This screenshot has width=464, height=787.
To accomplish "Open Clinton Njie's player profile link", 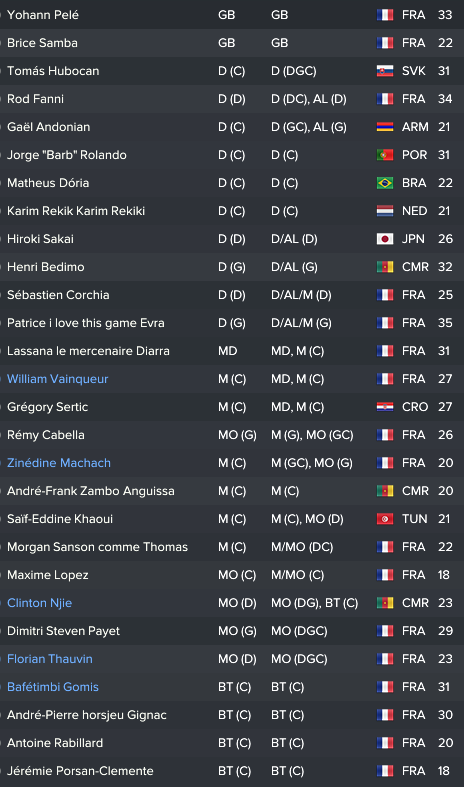I will click(x=39, y=603).
